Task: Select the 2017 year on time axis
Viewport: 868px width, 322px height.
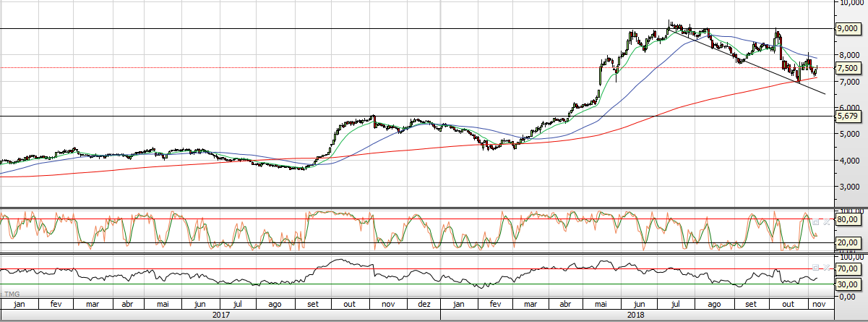Action: (x=221, y=315)
